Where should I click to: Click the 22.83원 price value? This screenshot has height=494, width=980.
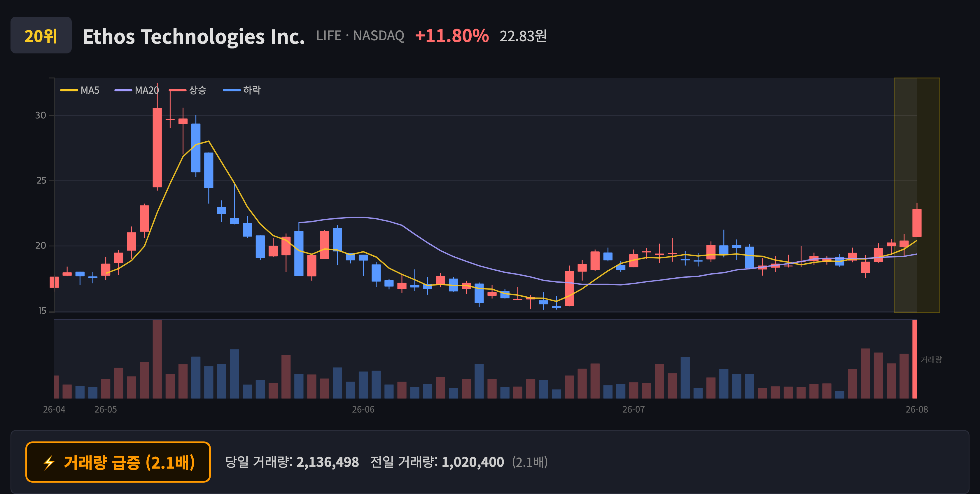[523, 36]
